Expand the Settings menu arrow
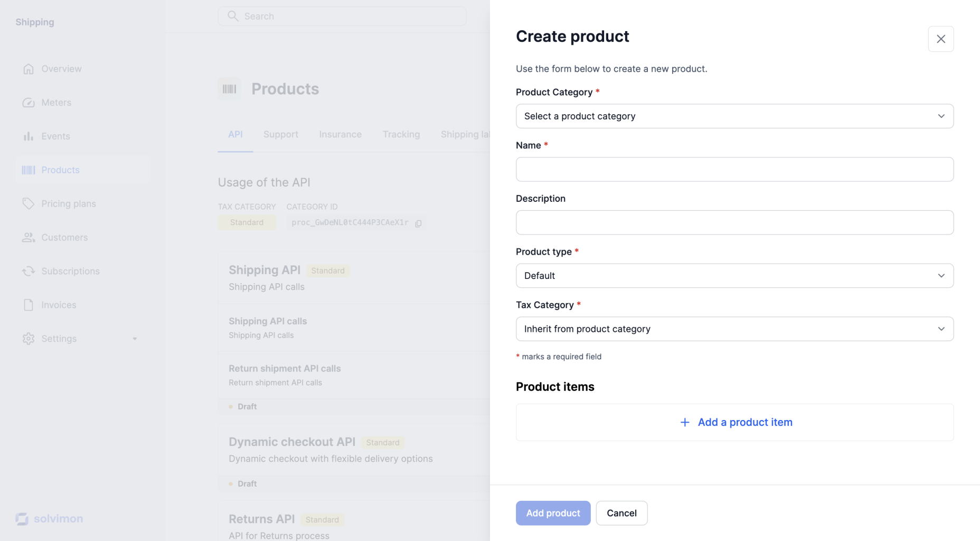This screenshot has width=980, height=541. pos(135,339)
